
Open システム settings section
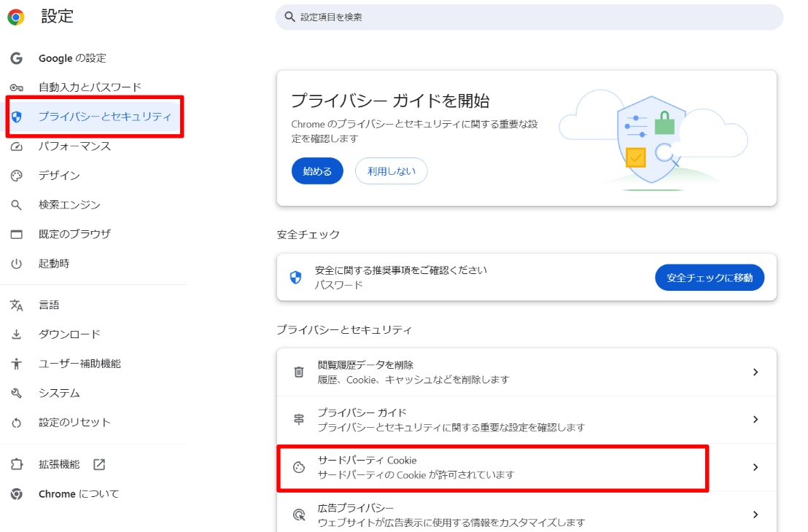(x=59, y=393)
